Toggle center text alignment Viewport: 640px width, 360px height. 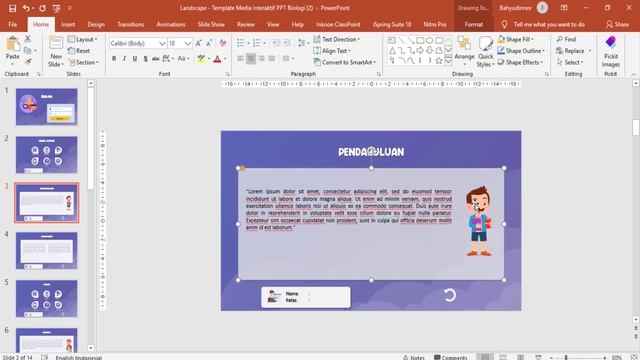(251, 59)
